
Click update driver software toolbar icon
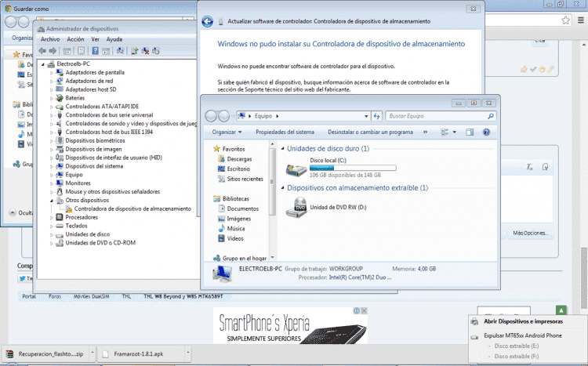(134, 51)
